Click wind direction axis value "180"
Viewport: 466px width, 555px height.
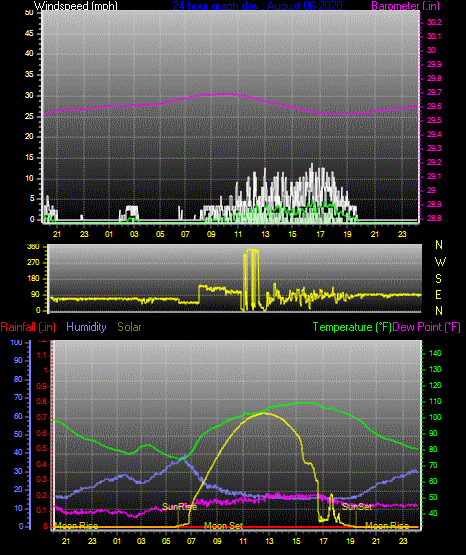tap(33, 279)
